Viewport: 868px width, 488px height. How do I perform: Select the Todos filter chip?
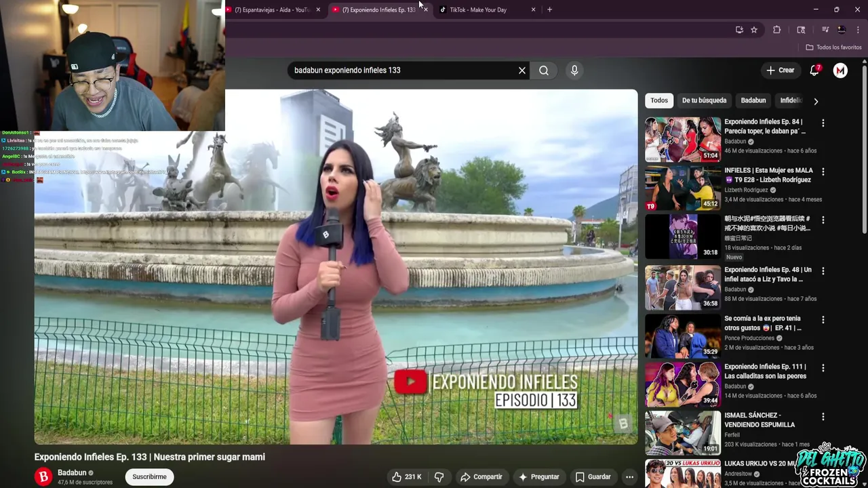coord(659,100)
